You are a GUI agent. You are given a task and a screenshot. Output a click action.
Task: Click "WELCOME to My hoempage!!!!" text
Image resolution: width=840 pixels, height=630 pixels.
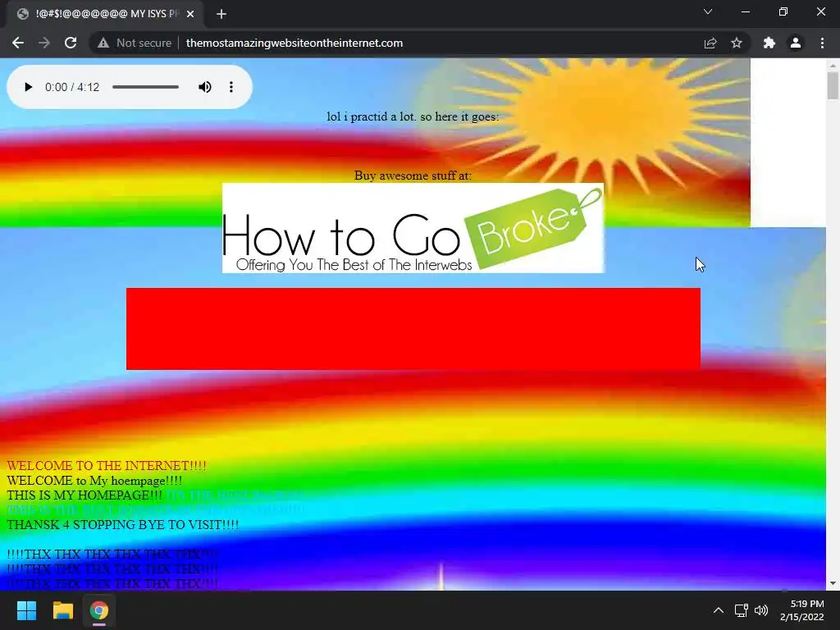94,481
